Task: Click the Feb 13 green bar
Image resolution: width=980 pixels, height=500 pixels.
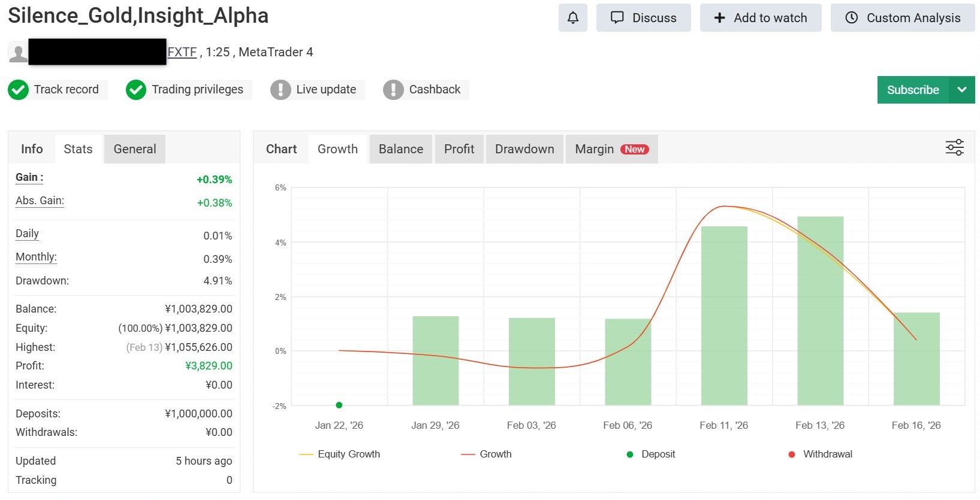Action: 820,311
